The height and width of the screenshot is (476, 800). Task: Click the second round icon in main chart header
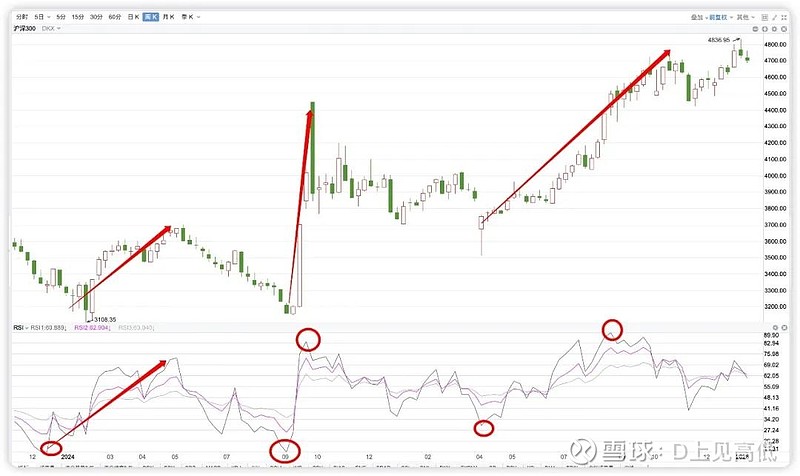[x=765, y=29]
